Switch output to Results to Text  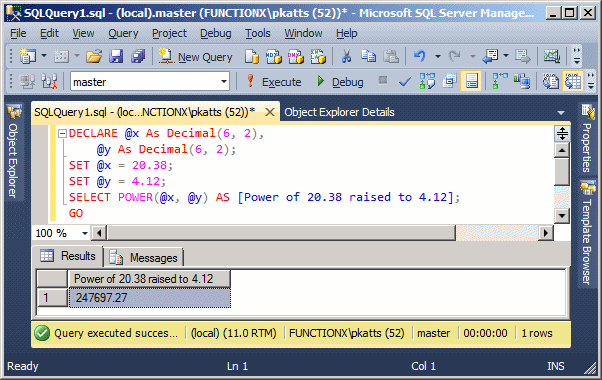pos(551,81)
